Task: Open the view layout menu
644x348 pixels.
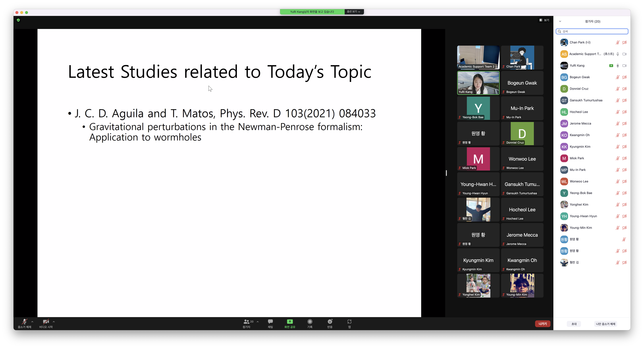Action: 544,20
